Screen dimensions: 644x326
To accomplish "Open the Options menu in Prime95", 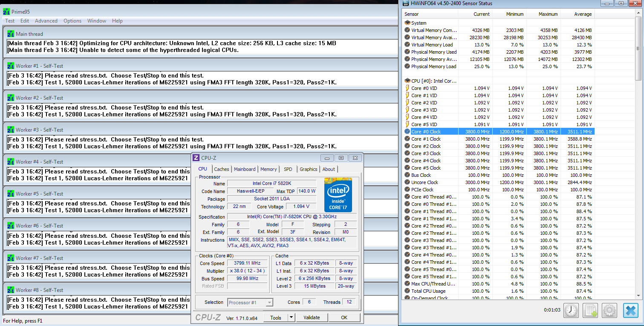I will (x=72, y=21).
